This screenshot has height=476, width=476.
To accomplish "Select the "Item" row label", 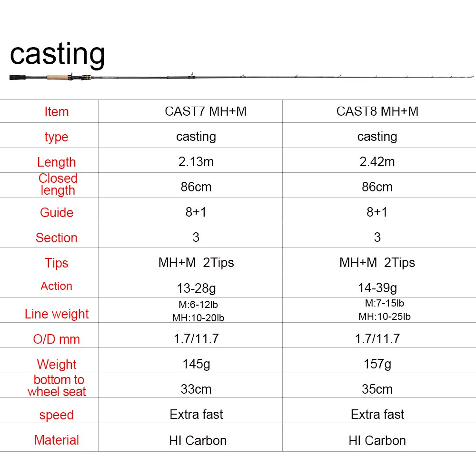I will 56,112.
